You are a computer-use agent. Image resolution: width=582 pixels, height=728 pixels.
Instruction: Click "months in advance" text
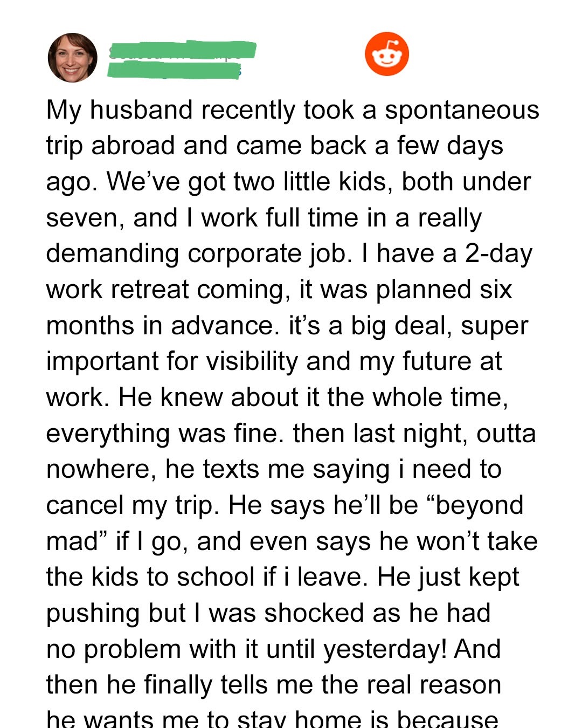[160, 326]
